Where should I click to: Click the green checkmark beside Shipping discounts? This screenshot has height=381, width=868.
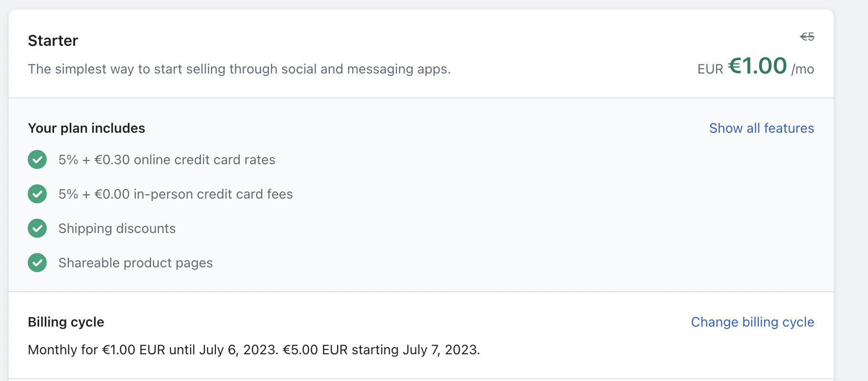(37, 228)
